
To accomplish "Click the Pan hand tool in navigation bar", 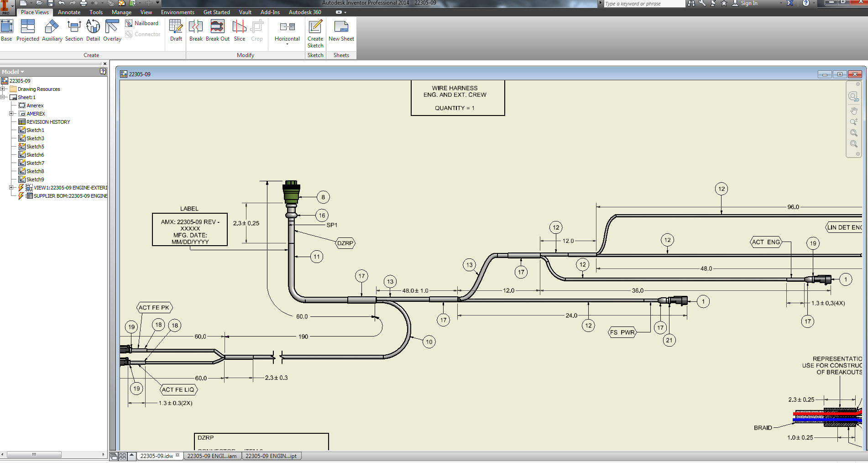I will click(853, 110).
